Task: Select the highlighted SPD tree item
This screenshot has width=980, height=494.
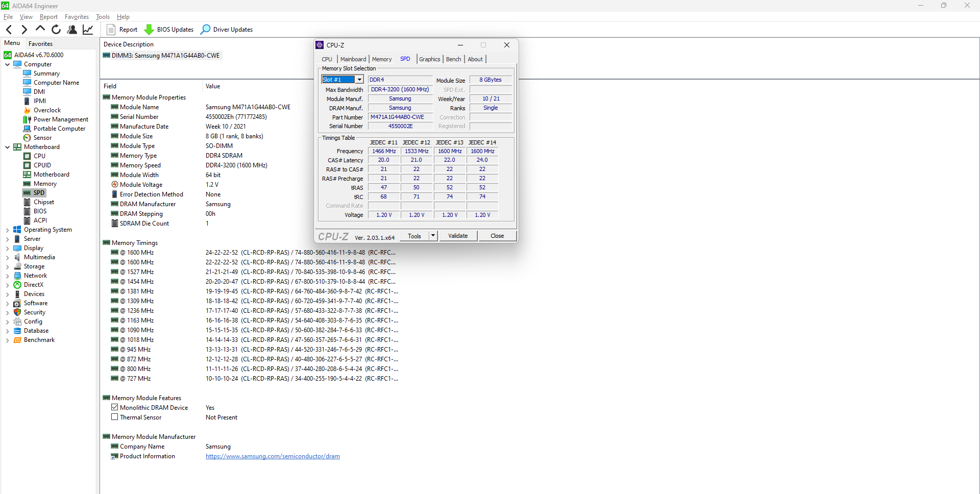Action: coord(34,193)
